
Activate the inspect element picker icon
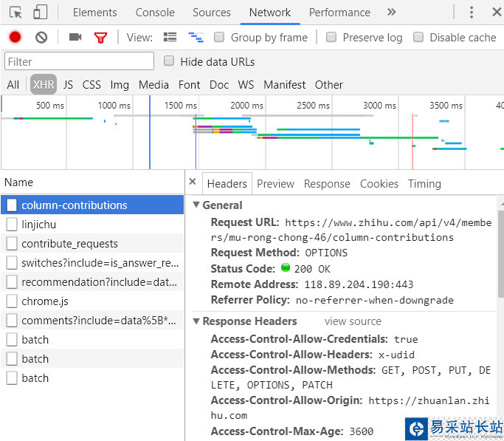(x=15, y=13)
